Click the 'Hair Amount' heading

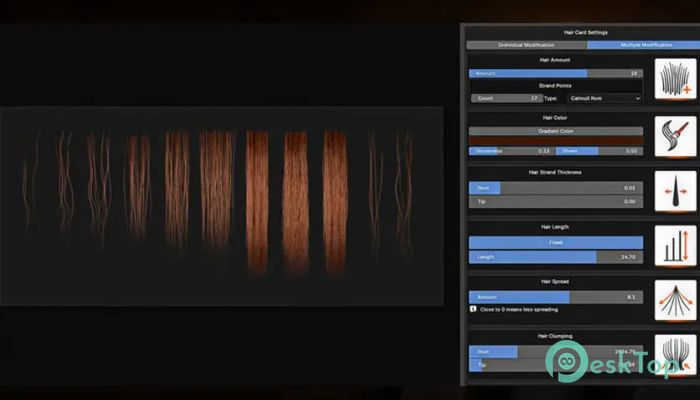[555, 60]
